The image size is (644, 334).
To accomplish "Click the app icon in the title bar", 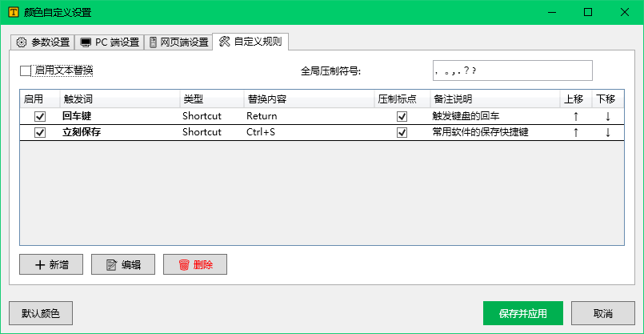I will [13, 12].
